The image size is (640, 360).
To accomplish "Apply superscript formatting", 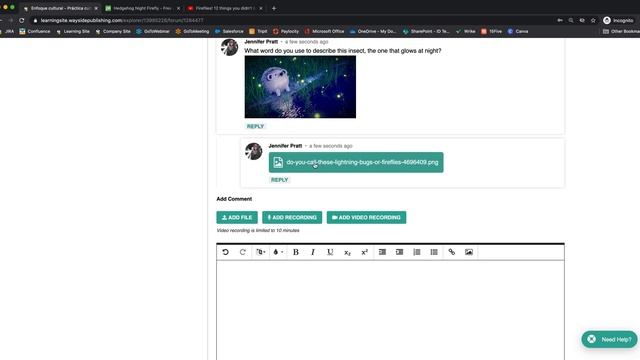I will [364, 252].
